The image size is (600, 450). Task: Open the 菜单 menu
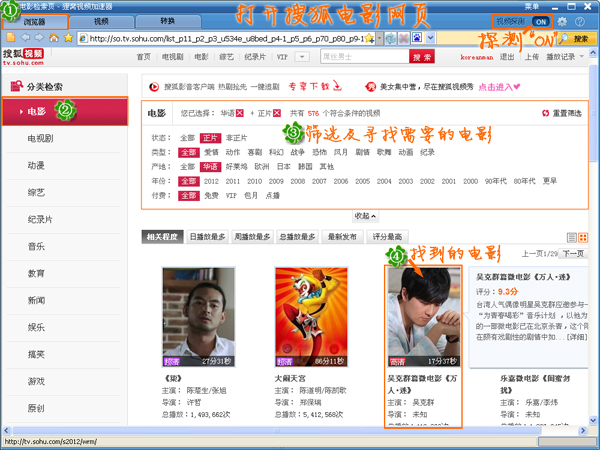point(532,7)
